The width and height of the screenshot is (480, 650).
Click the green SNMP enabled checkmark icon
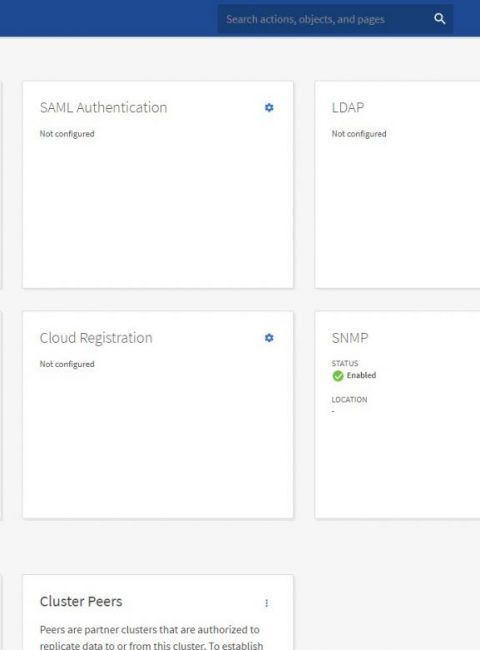338,376
